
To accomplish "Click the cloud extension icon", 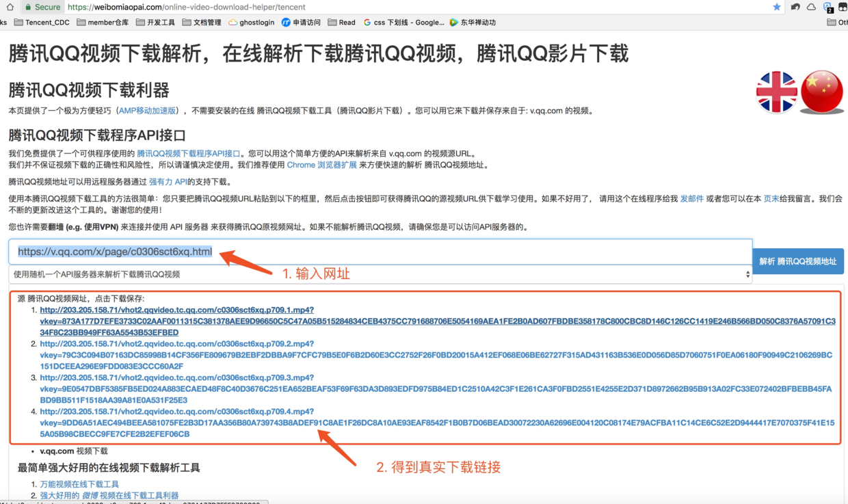I will click(x=811, y=7).
